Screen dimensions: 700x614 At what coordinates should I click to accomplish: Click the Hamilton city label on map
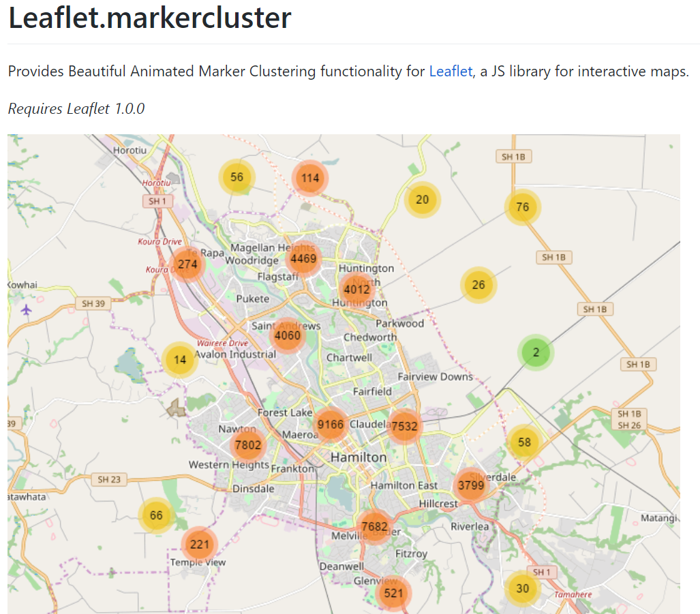point(359,457)
